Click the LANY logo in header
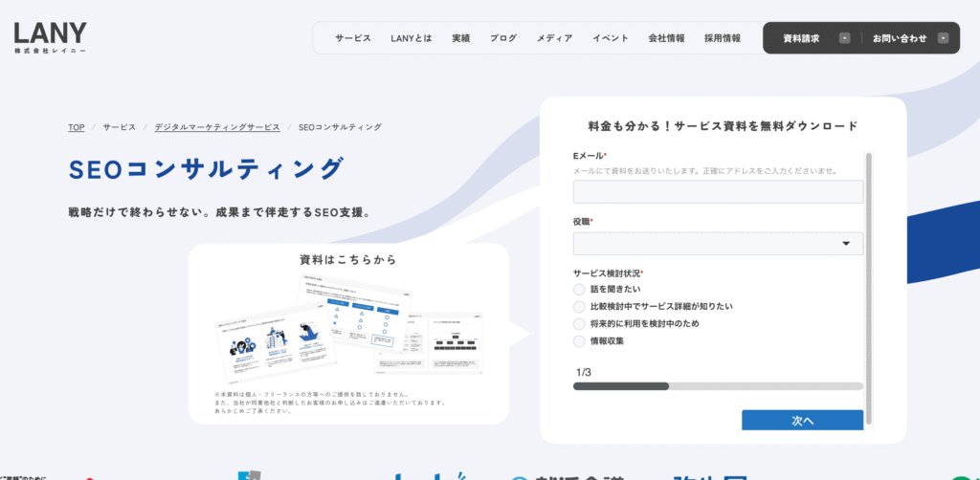 point(51,37)
